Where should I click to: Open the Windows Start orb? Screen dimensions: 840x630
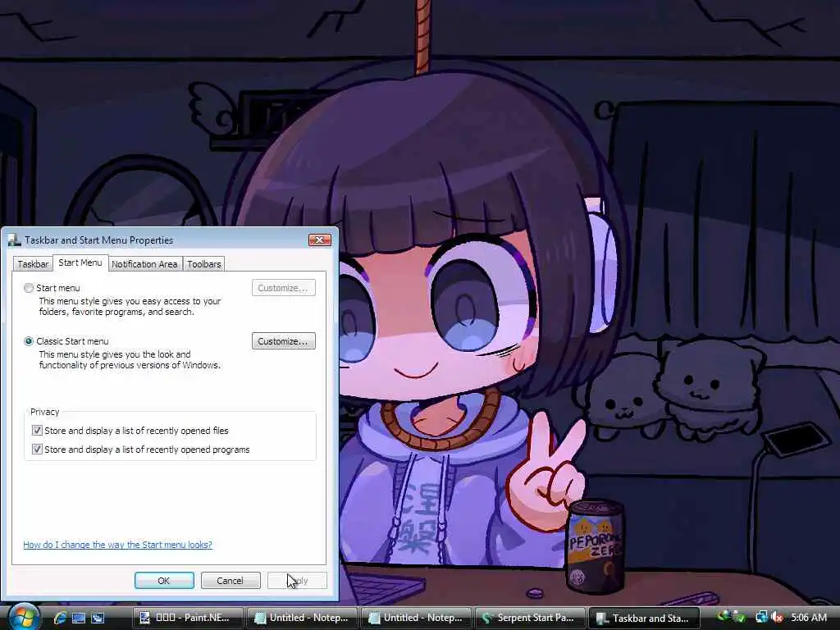(x=24, y=617)
